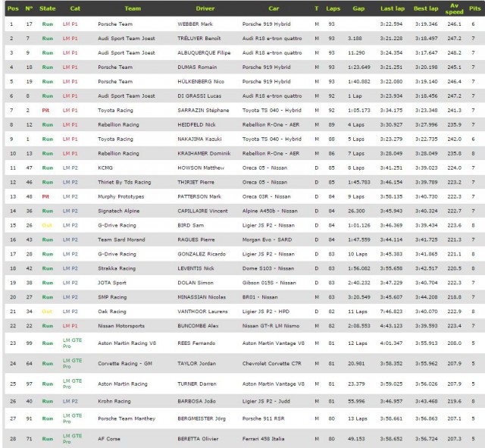
Task: Click the Pits column header
Action: [475, 8]
